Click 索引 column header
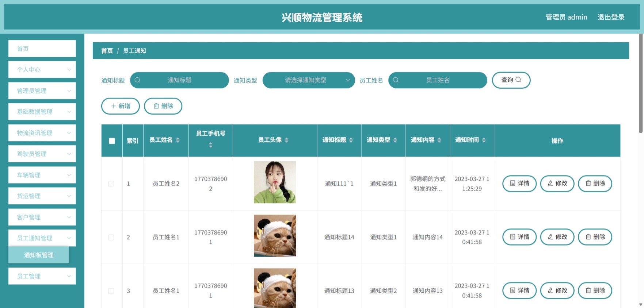The width and height of the screenshot is (644, 308). coord(133,141)
